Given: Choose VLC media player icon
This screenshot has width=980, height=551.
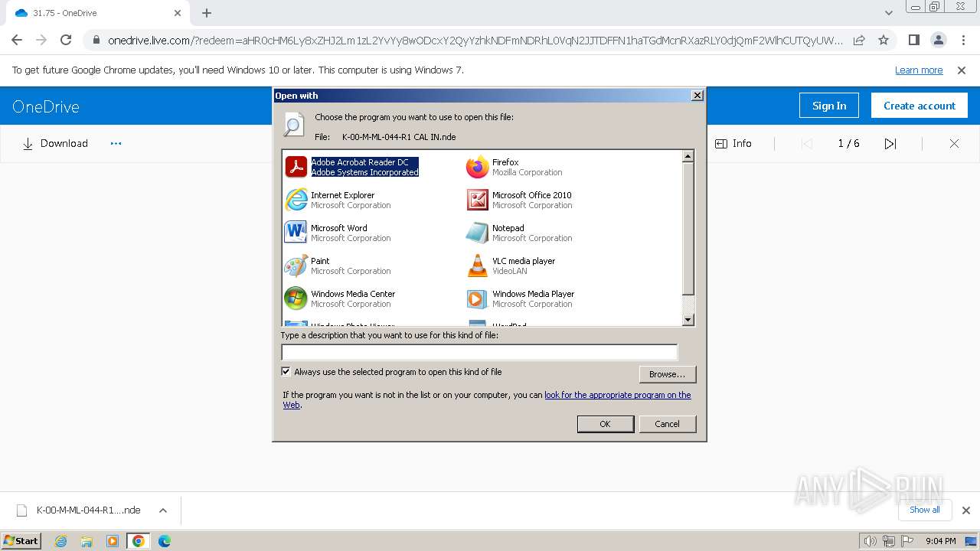Looking at the screenshot, I should pos(477,266).
